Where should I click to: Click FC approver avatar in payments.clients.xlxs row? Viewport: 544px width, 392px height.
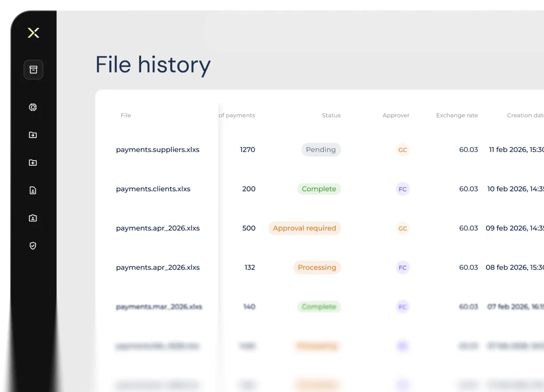tap(402, 189)
